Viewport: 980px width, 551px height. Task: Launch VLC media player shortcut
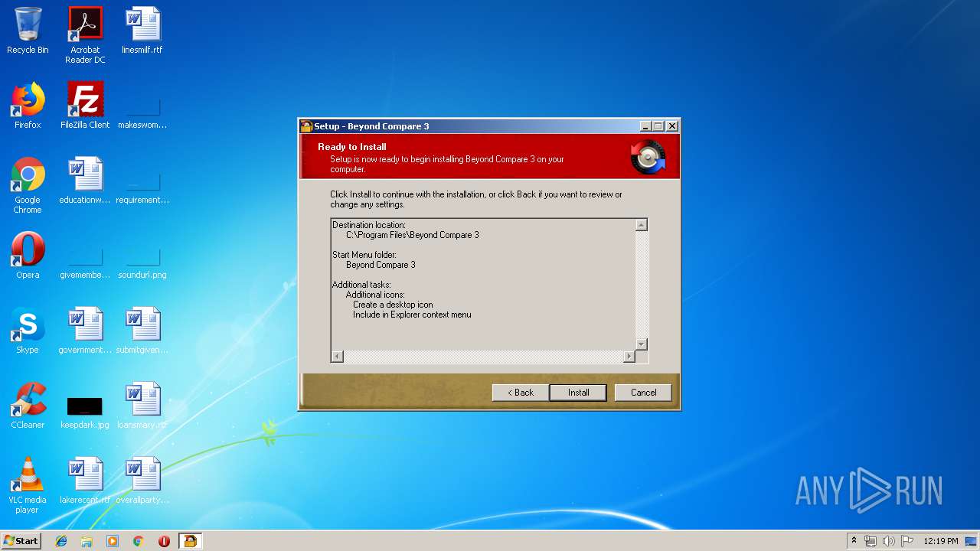28,485
